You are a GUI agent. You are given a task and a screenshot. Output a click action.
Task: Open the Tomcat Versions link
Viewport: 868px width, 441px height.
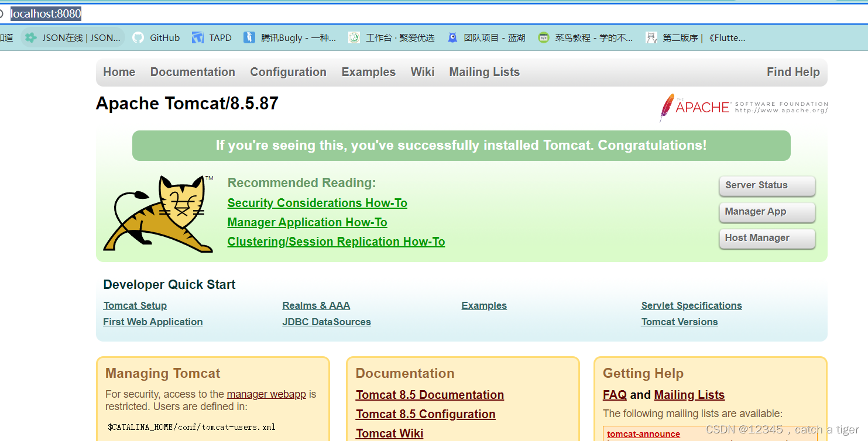680,322
